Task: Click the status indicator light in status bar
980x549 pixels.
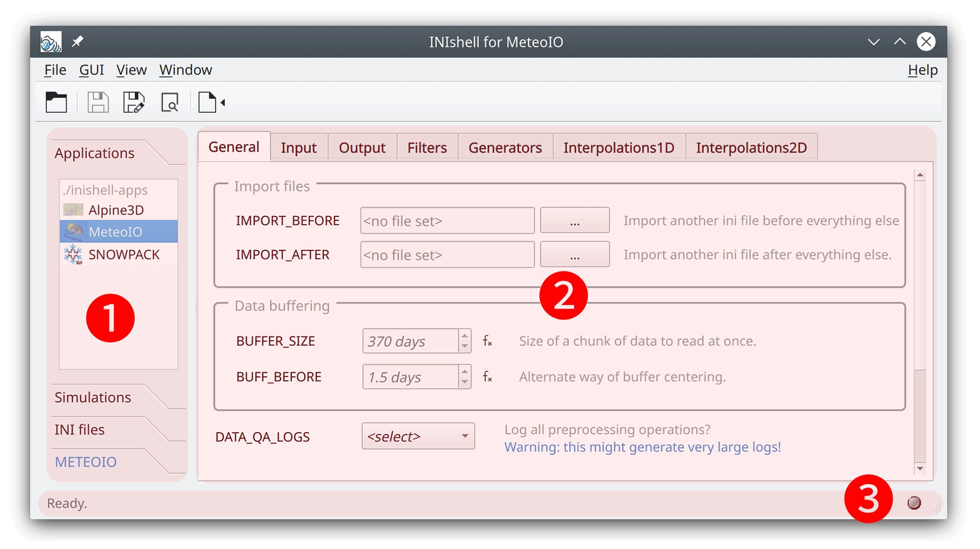Action: 914,503
